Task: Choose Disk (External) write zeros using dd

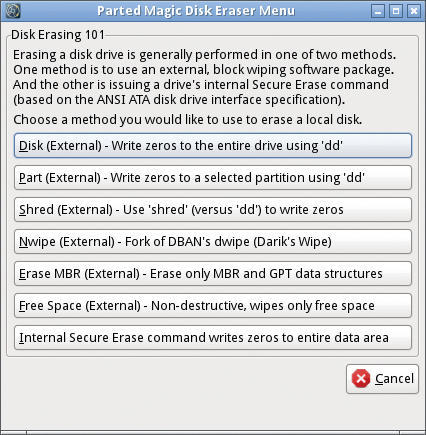Action: coord(213,146)
